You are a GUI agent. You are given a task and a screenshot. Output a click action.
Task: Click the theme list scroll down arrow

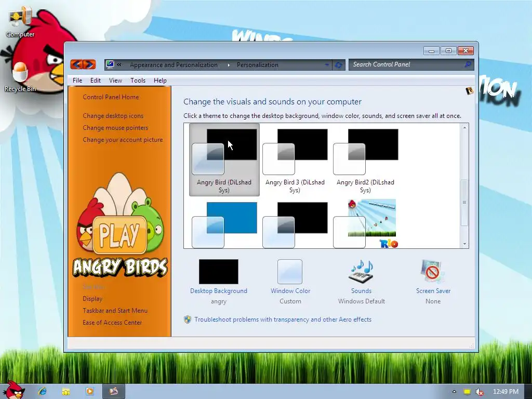click(x=464, y=244)
